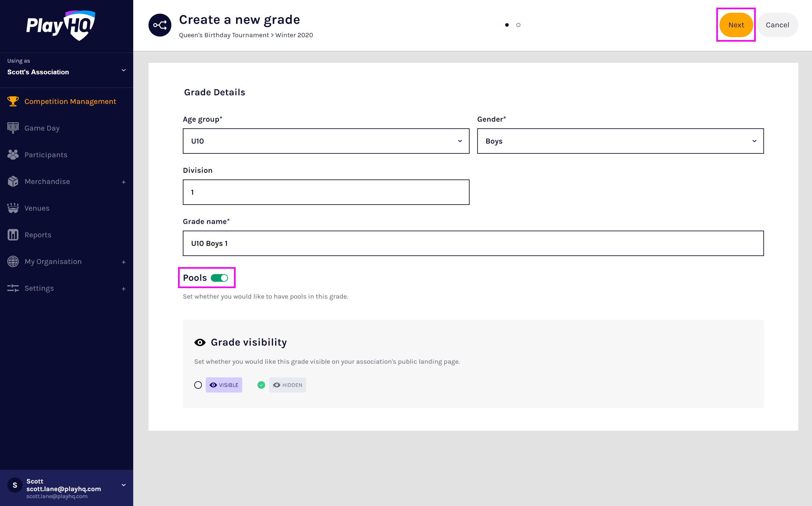The width and height of the screenshot is (812, 506).
Task: Click the Game Day scoreboard icon
Action: [13, 128]
